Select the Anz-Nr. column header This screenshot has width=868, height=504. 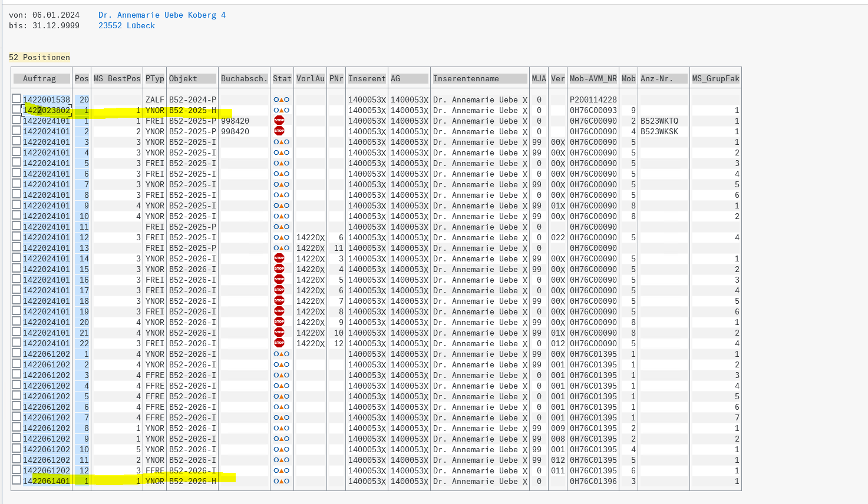664,78
